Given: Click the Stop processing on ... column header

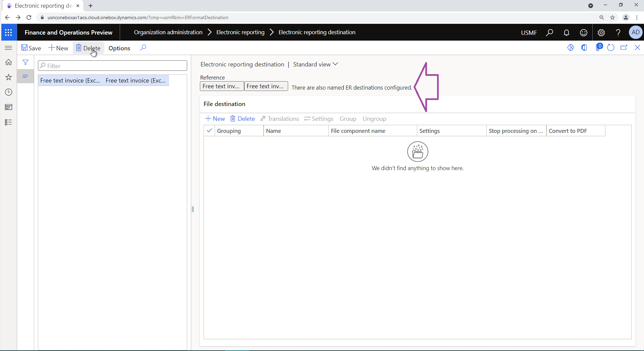Looking at the screenshot, I should coord(516,131).
